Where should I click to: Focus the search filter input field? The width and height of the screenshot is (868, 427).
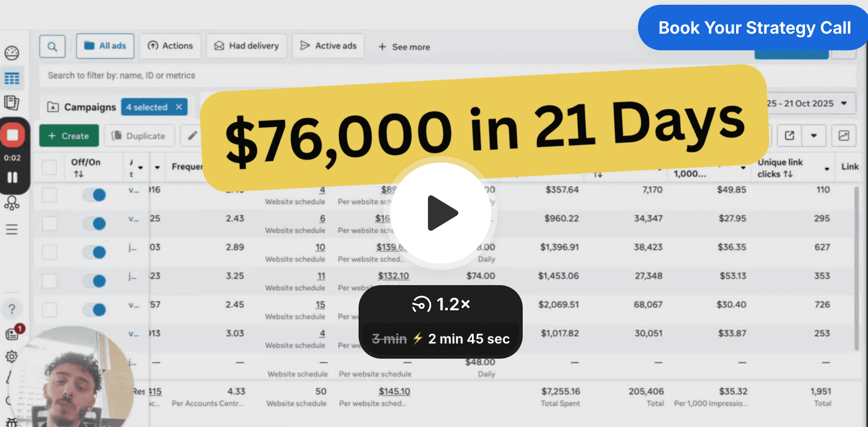pyautogui.click(x=448, y=75)
